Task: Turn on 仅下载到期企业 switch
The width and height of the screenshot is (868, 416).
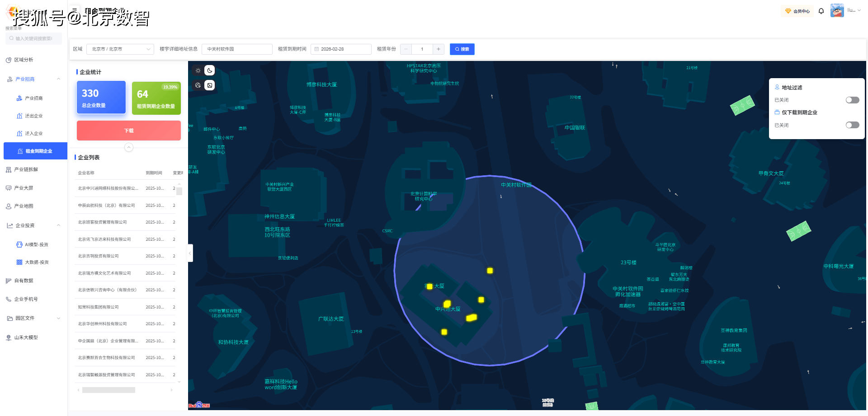Action: click(852, 125)
